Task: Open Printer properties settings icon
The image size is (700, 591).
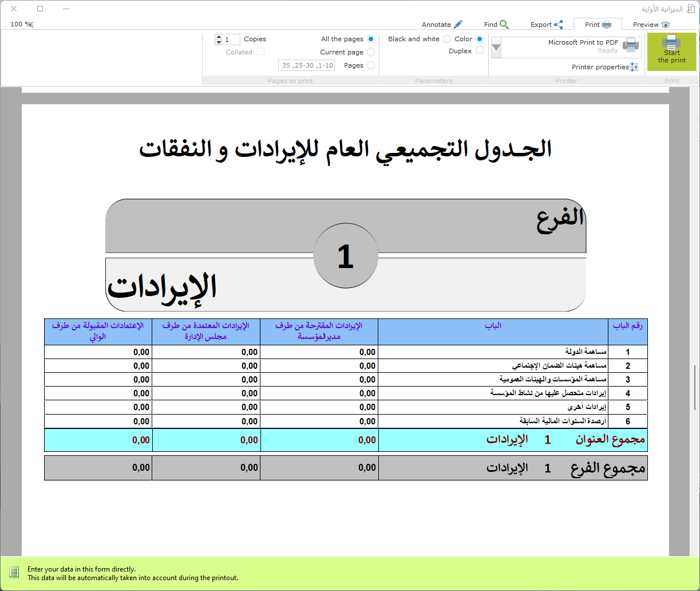Action: coord(634,67)
